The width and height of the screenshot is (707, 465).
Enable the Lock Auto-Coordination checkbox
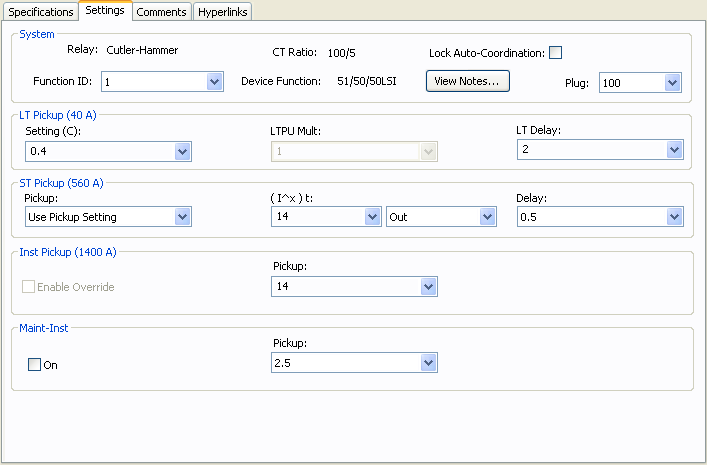coord(556,53)
